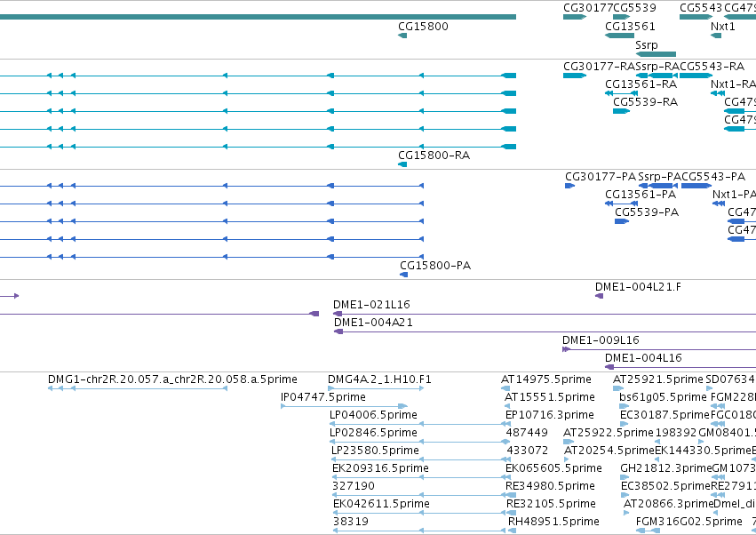Click the CG13561-PA protein label
The width and height of the screenshot is (756, 535).
641,195
